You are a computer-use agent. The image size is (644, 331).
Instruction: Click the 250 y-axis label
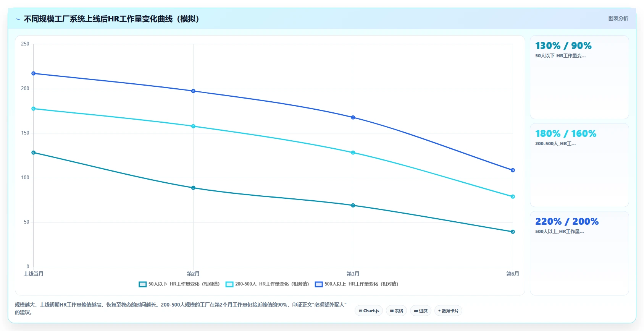(x=25, y=44)
